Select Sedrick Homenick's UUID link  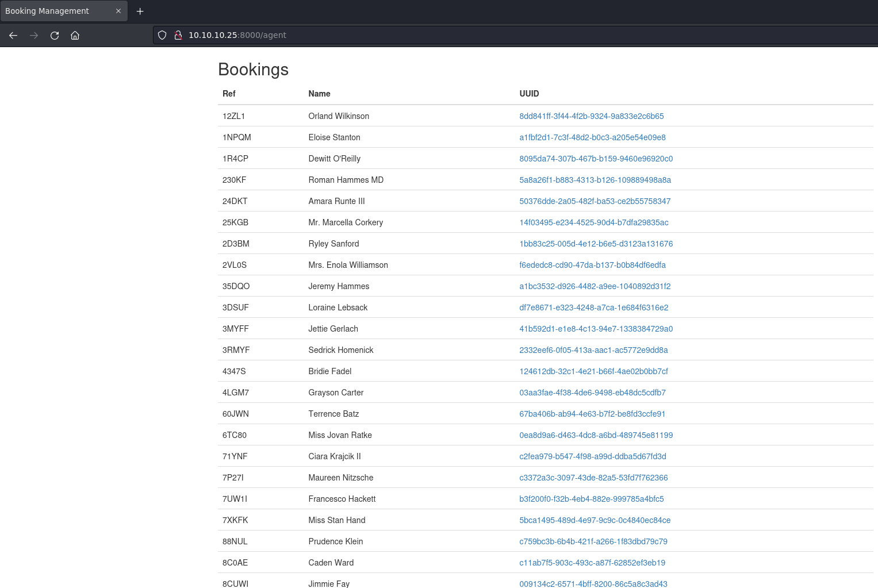point(593,350)
